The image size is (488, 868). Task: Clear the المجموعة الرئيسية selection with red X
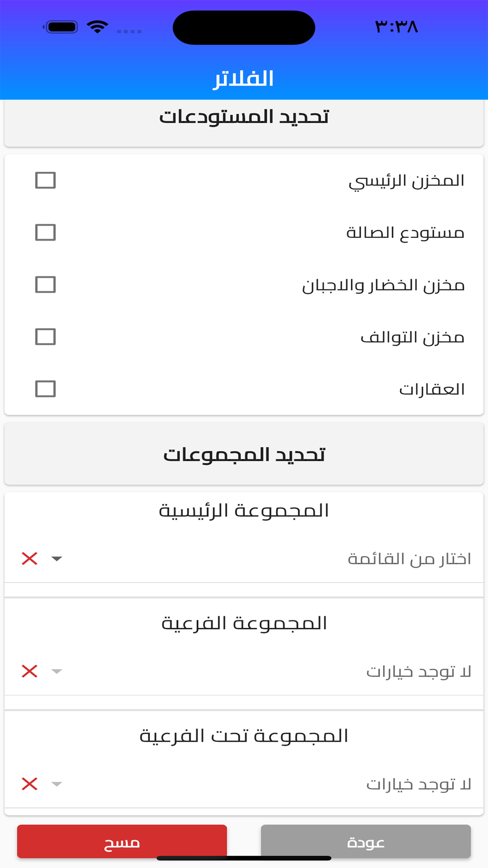point(30,558)
